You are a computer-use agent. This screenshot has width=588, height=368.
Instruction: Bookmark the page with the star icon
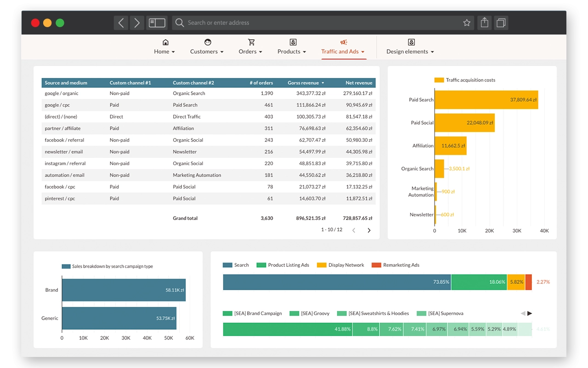(467, 23)
